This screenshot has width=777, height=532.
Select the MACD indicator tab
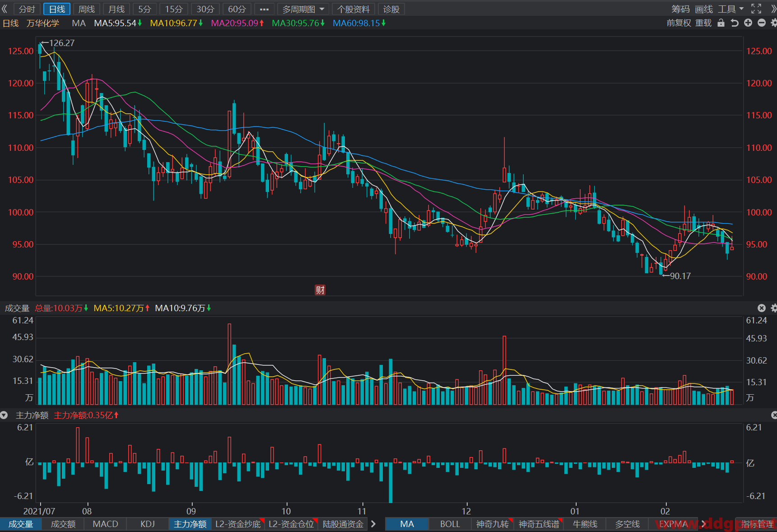pos(105,524)
